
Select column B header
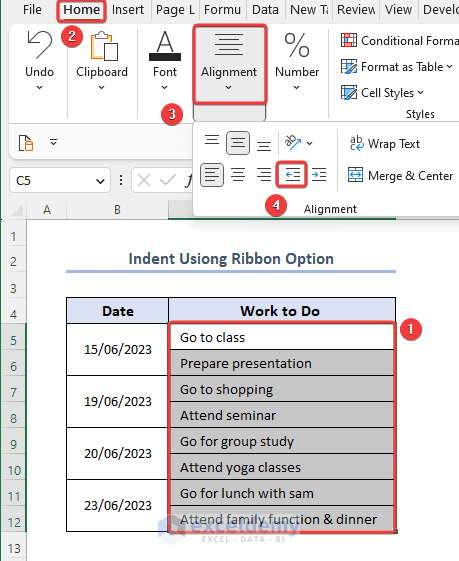(117, 210)
